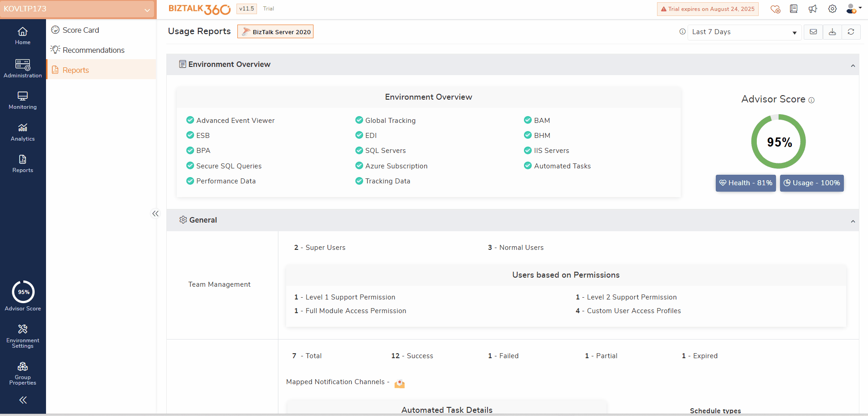
Task: Open the announcements megaphone icon
Action: [x=813, y=9]
